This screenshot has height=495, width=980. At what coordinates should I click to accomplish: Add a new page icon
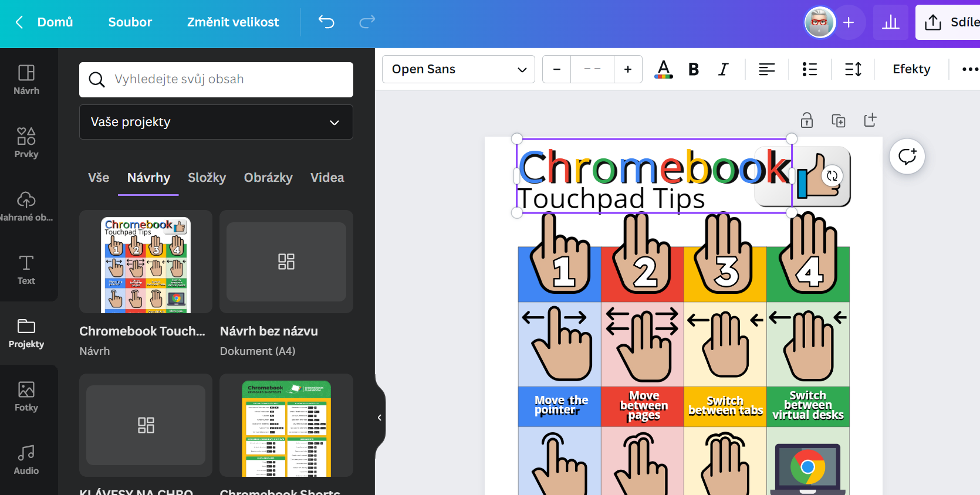pyautogui.click(x=870, y=120)
